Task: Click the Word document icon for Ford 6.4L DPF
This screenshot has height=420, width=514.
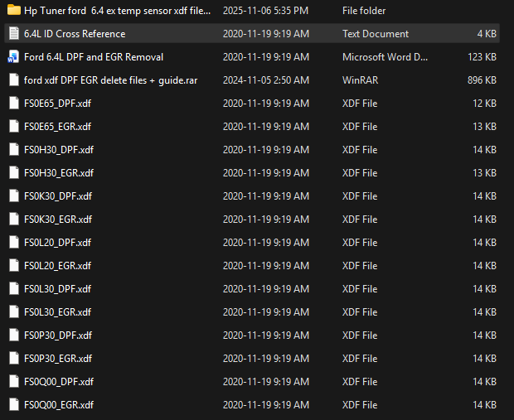Action: click(x=13, y=57)
